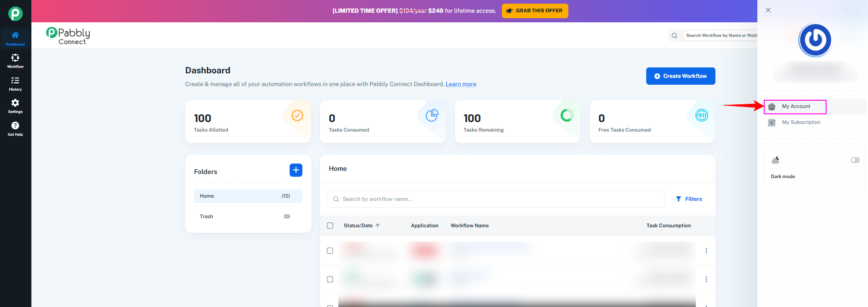Click the Pabbly logo in the sidebar
This screenshot has height=307, width=868.
point(15,14)
